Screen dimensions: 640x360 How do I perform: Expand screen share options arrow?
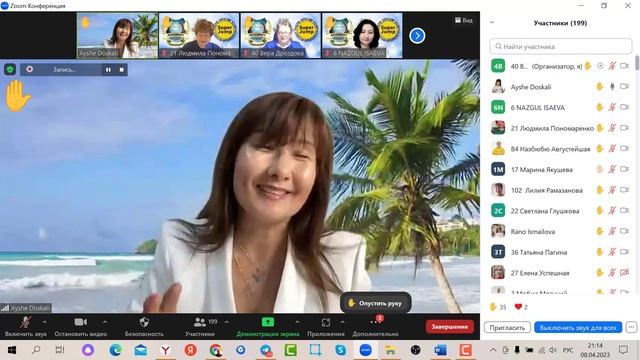(x=297, y=322)
